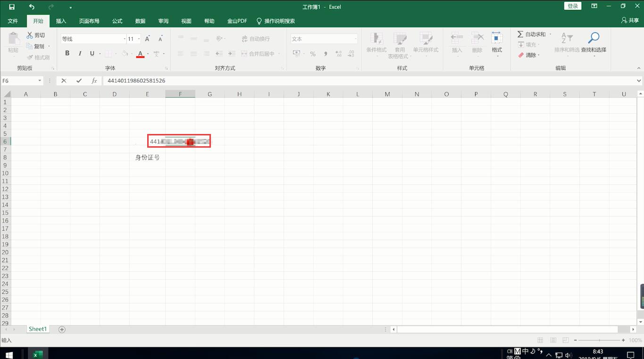Open the font color dropdown arrow
This screenshot has width=644, height=359.
coord(148,53)
